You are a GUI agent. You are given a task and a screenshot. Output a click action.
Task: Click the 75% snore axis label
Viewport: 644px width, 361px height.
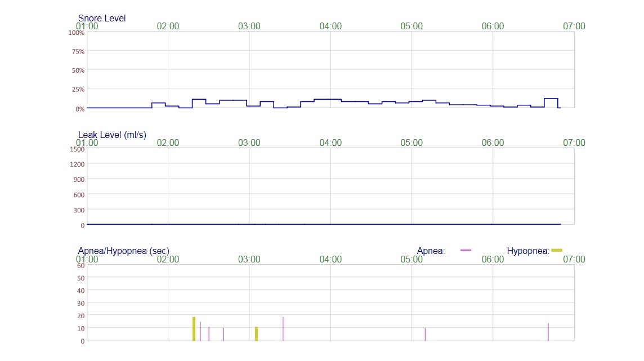[78, 51]
